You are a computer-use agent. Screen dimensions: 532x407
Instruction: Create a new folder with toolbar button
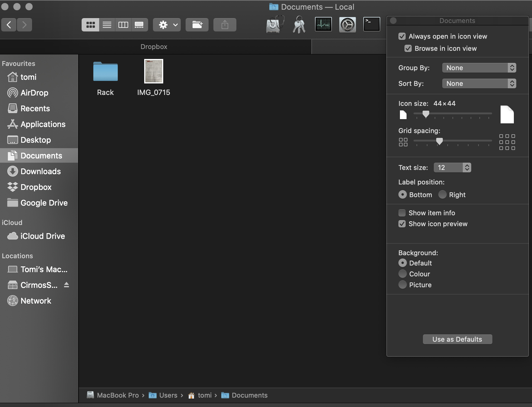tap(197, 25)
